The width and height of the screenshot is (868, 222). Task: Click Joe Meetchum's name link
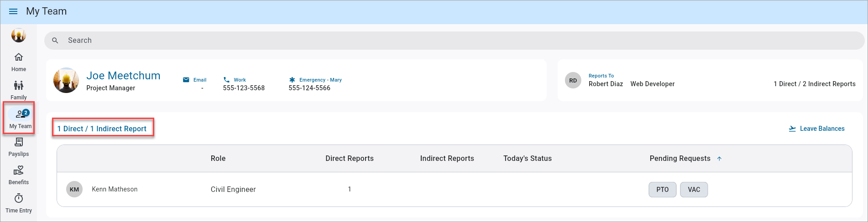(x=123, y=76)
